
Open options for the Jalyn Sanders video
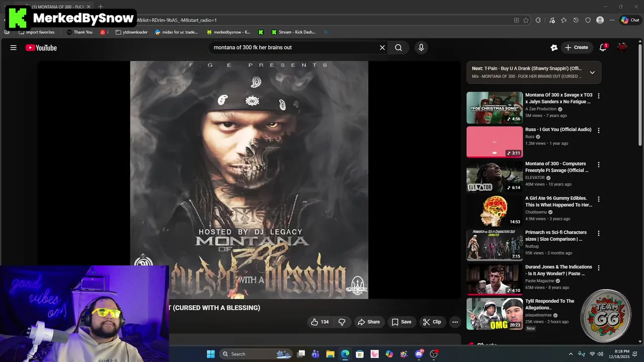[x=599, y=96]
